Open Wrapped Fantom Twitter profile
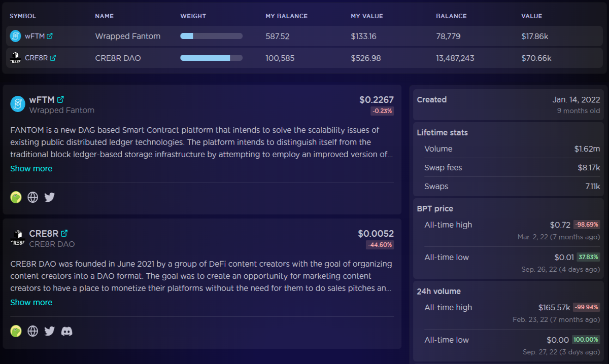The width and height of the screenshot is (609, 364). 49,197
